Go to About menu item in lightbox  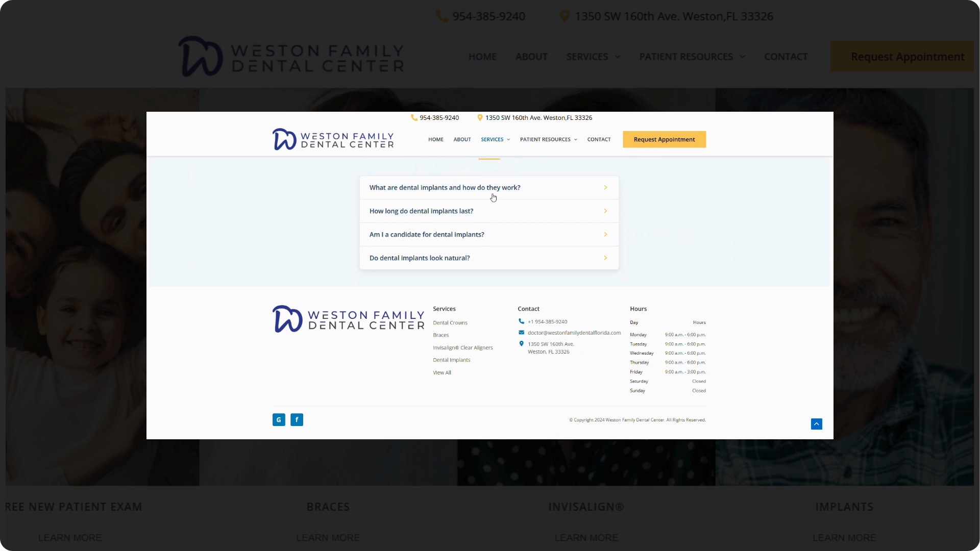pos(462,139)
